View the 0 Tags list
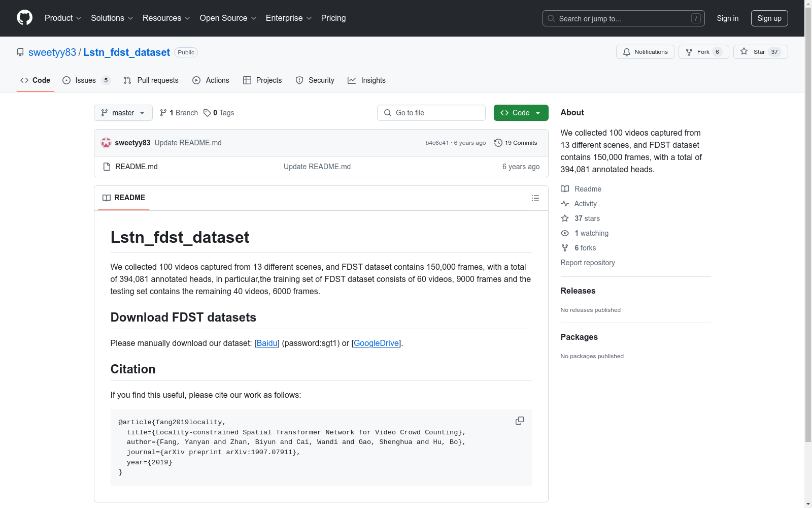This screenshot has width=812, height=508. point(219,113)
